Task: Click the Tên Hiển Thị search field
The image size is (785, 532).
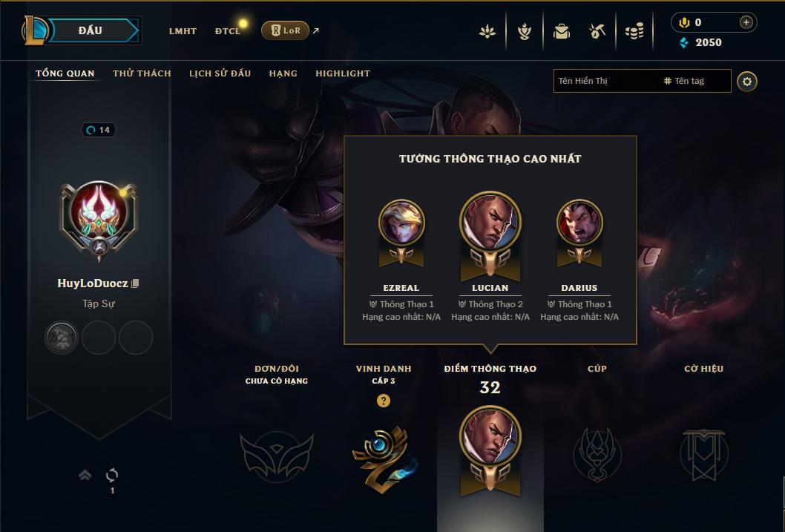Action: [x=607, y=81]
